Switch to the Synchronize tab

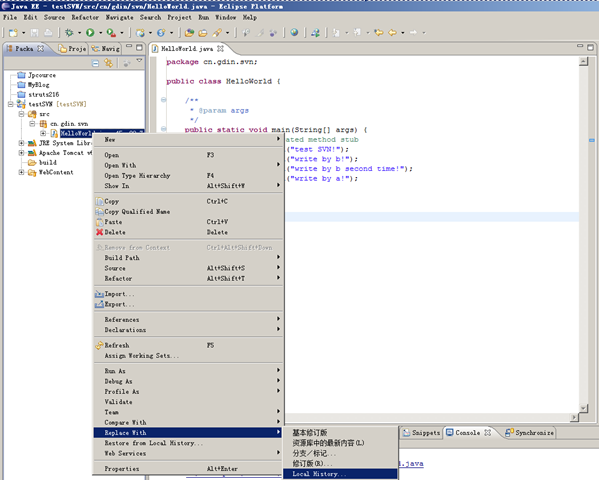tap(529, 433)
